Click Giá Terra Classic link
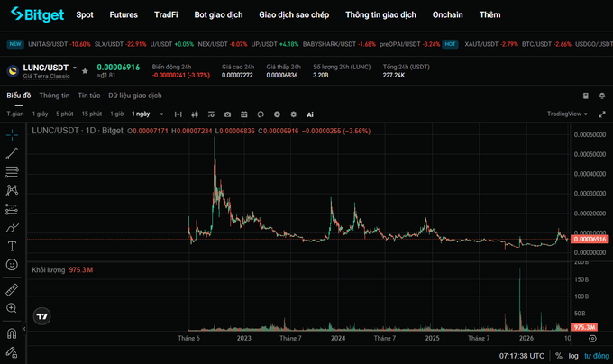Image resolution: width=613 pixels, height=364 pixels. pos(46,77)
